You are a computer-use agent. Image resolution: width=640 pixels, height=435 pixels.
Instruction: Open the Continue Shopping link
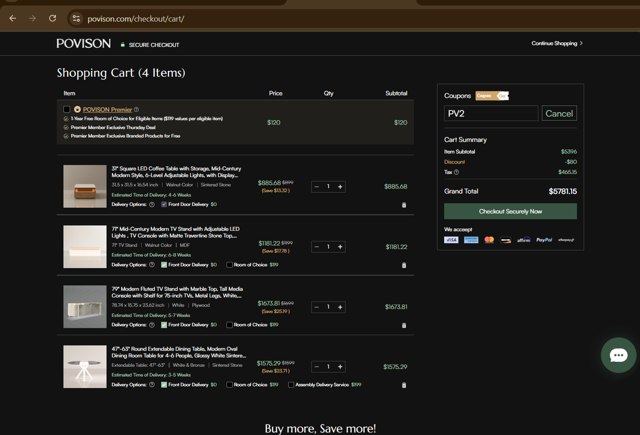click(x=557, y=43)
